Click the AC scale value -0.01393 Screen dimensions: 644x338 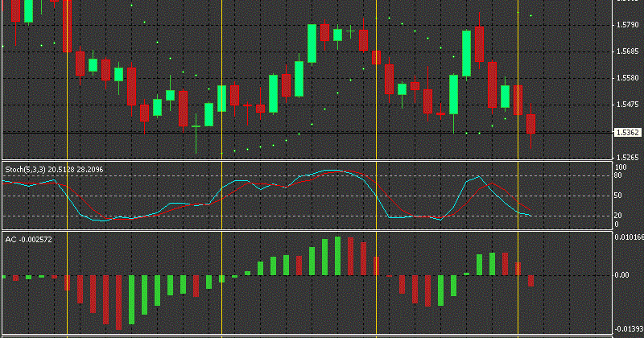pos(629,329)
